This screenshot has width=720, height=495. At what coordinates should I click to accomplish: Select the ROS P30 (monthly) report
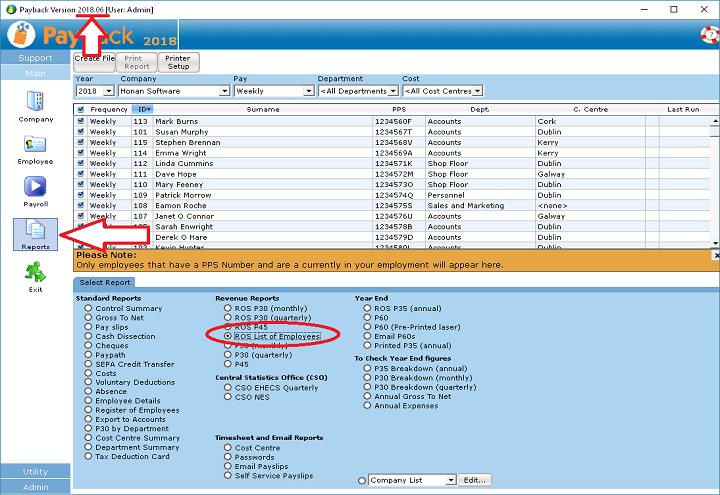pyautogui.click(x=228, y=308)
